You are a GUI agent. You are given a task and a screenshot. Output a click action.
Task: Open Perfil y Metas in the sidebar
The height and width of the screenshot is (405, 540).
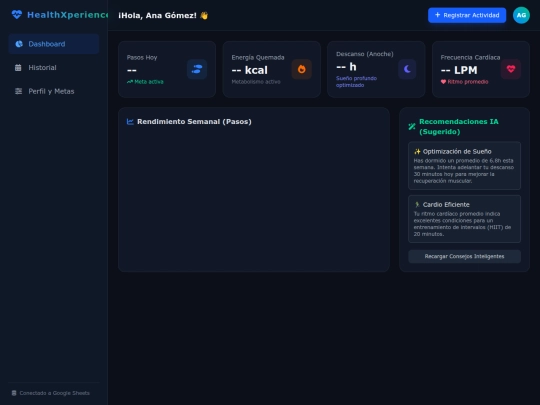point(54,91)
